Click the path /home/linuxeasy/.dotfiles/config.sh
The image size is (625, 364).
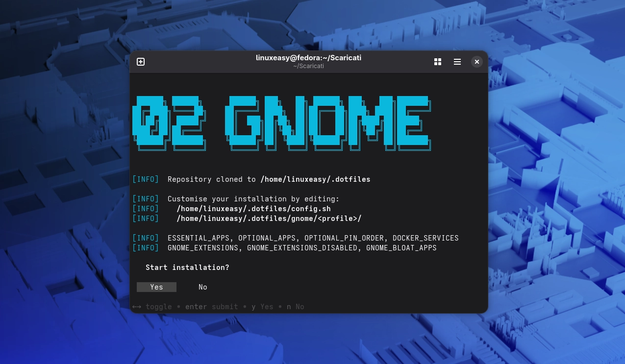[253, 209]
